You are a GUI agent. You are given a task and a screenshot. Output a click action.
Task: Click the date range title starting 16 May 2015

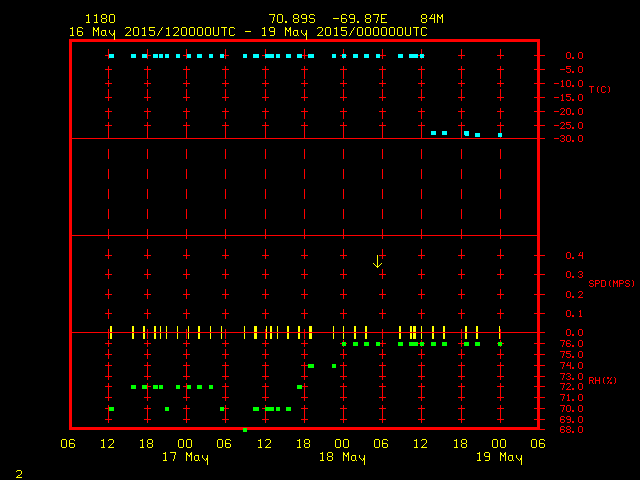248,31
